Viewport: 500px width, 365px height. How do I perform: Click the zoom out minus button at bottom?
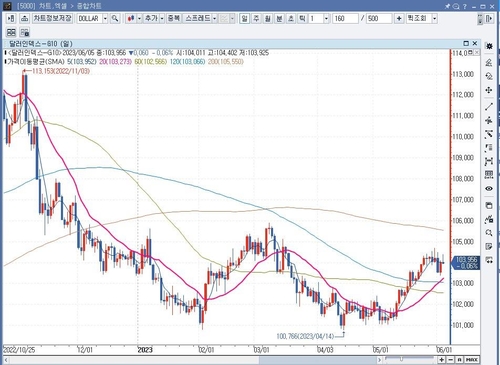[451, 360]
